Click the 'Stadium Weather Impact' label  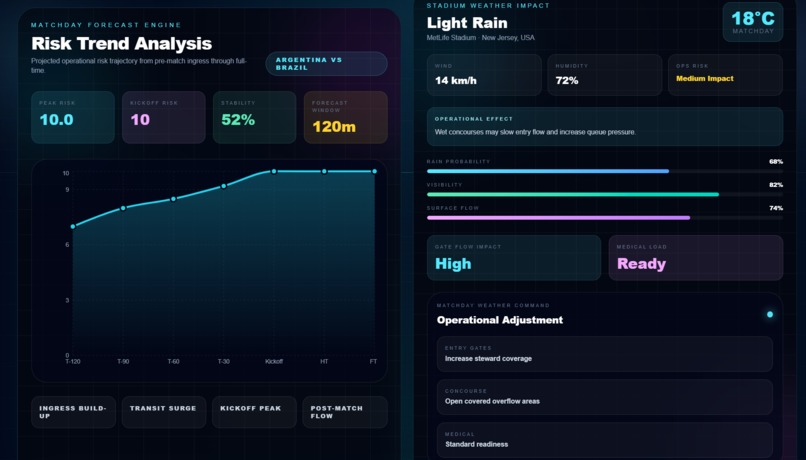point(488,6)
